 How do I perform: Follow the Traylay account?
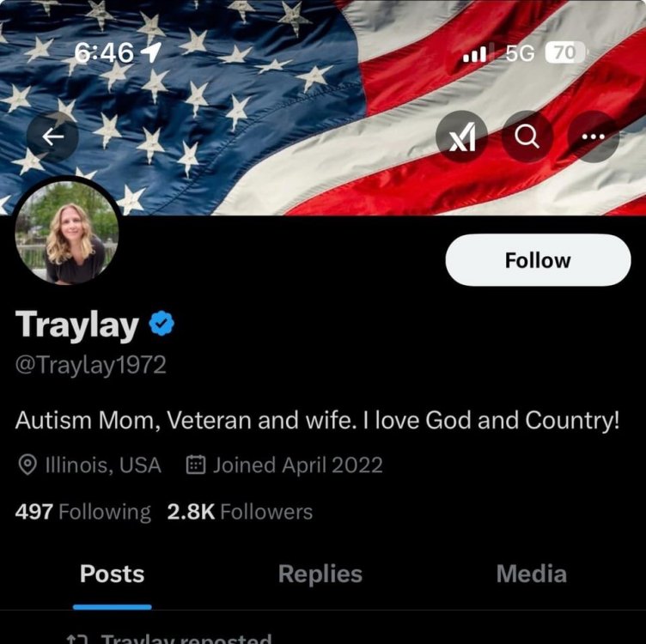[538, 260]
